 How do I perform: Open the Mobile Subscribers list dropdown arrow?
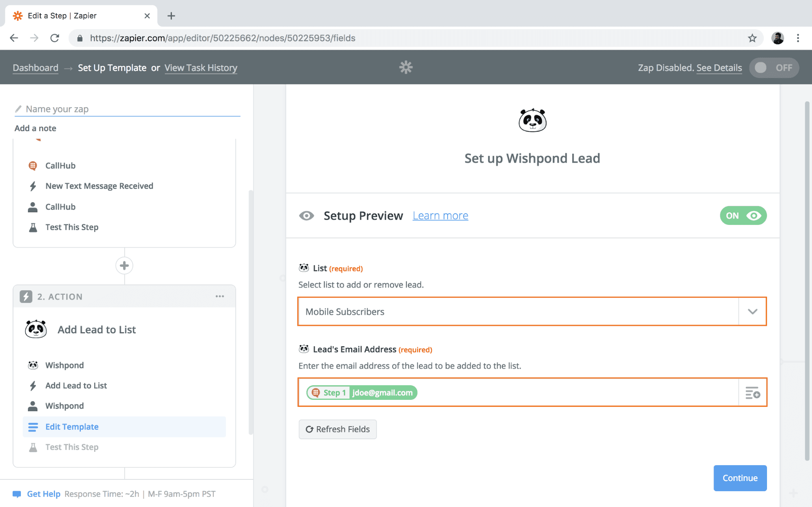pyautogui.click(x=752, y=311)
